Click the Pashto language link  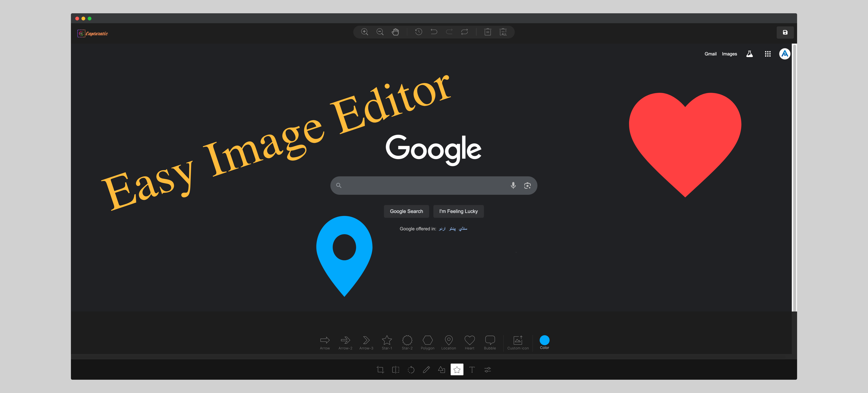pos(452,229)
